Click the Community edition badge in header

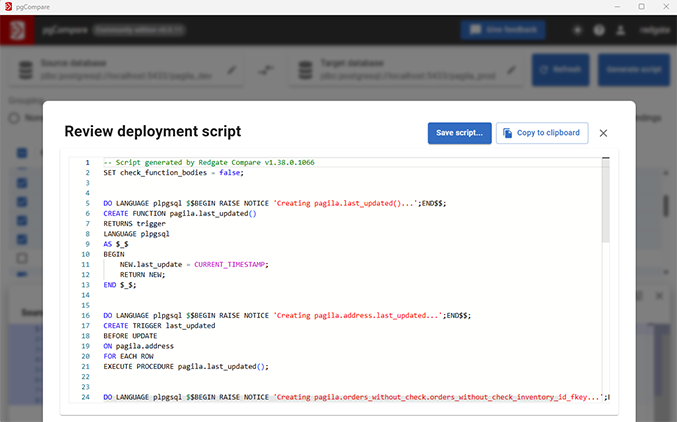click(x=139, y=30)
